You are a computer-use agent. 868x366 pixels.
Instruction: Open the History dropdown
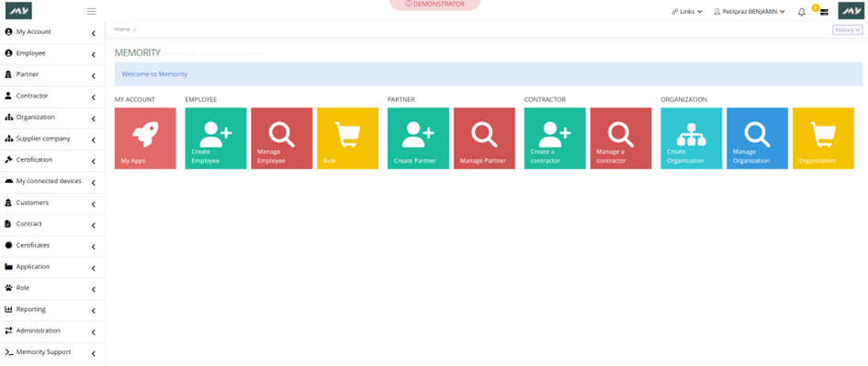(x=848, y=30)
